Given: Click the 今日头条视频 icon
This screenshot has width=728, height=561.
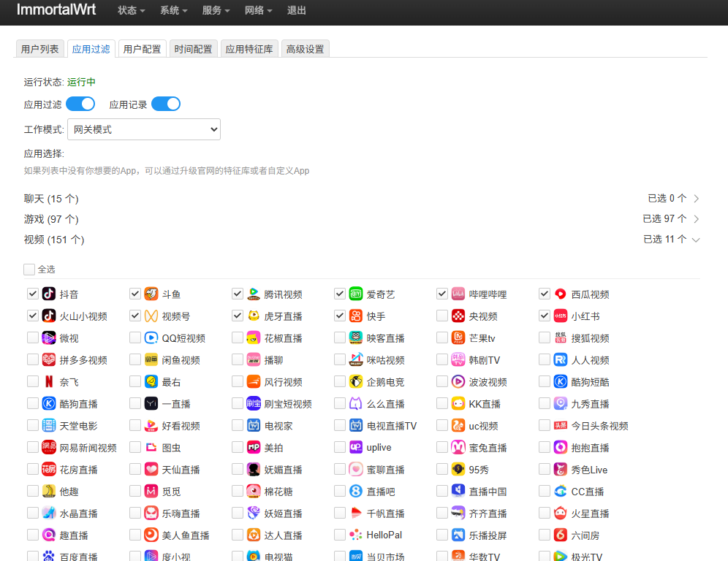Looking at the screenshot, I should (561, 426).
